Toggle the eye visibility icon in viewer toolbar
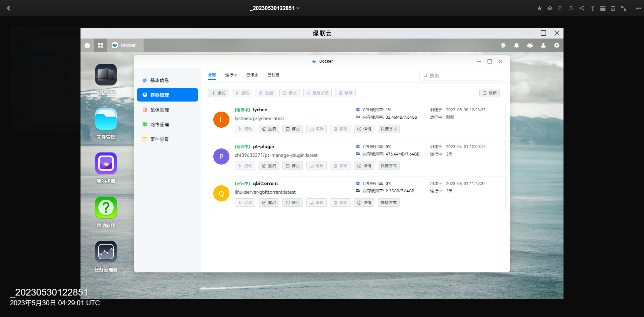Screen dimensions: 644x317 [x=550, y=8]
